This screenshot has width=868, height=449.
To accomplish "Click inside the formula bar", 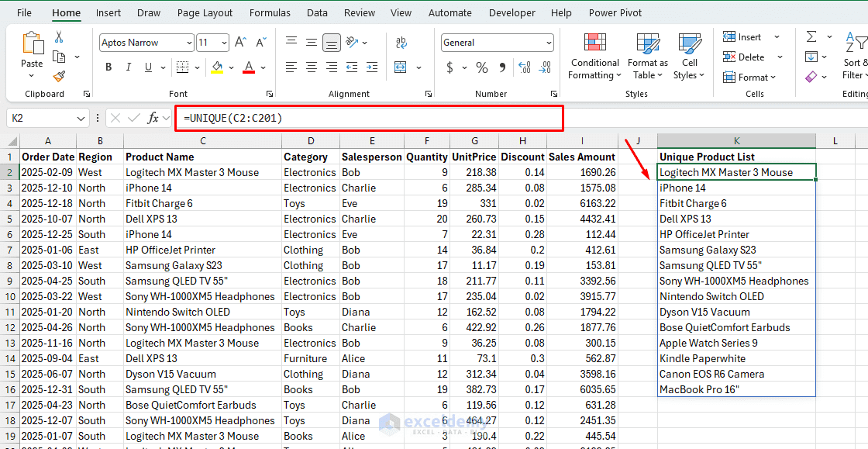I will coord(369,118).
